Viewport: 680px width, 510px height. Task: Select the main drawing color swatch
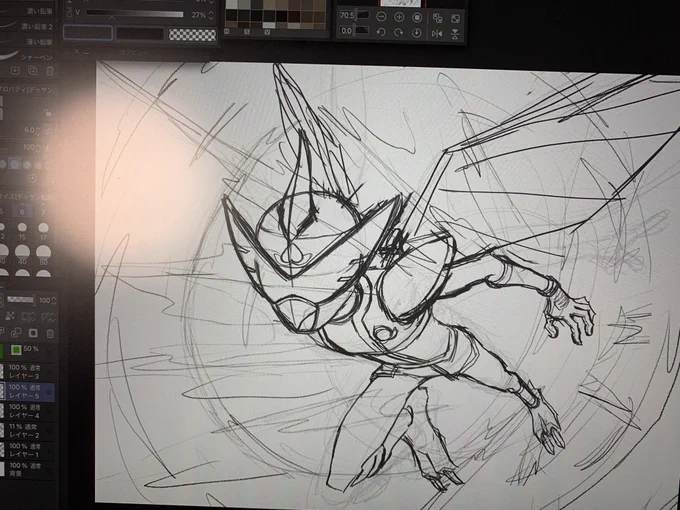point(88,33)
